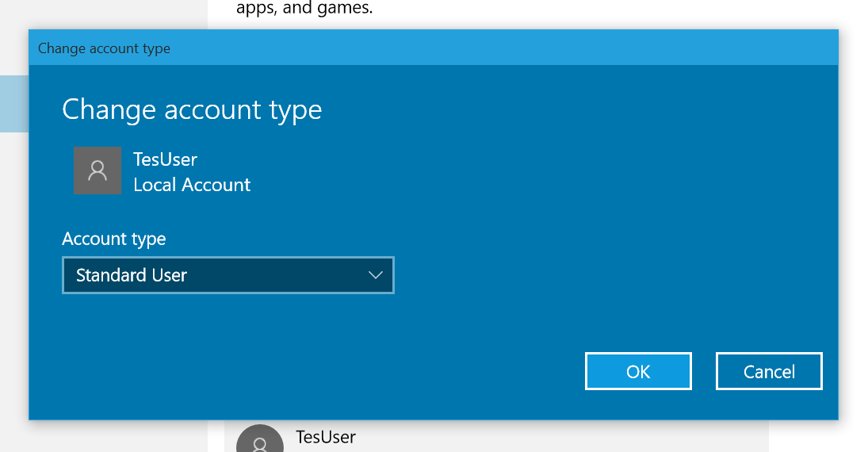The width and height of the screenshot is (868, 452).
Task: Click the gray sidebar area below highlighted item
Action: coord(13,278)
